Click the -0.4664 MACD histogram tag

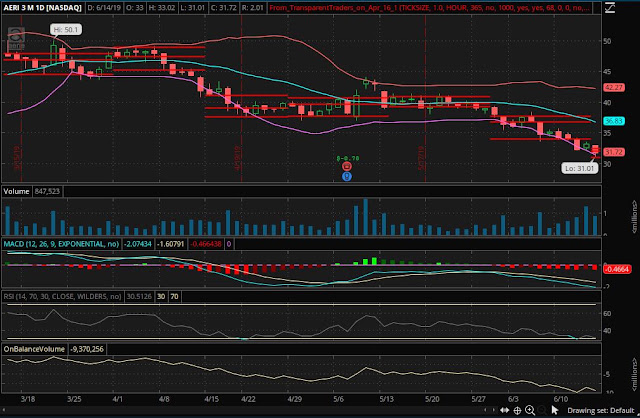[616, 269]
